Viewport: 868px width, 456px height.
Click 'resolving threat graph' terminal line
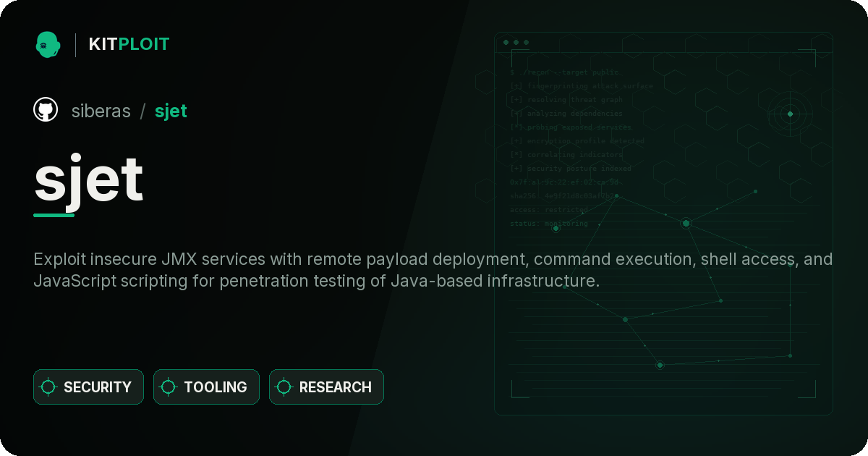566,100
